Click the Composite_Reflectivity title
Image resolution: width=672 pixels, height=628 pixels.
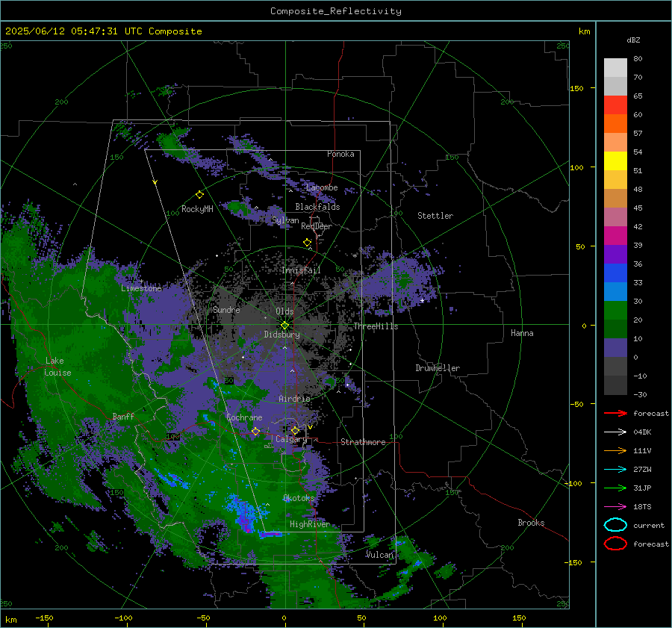coord(336,11)
